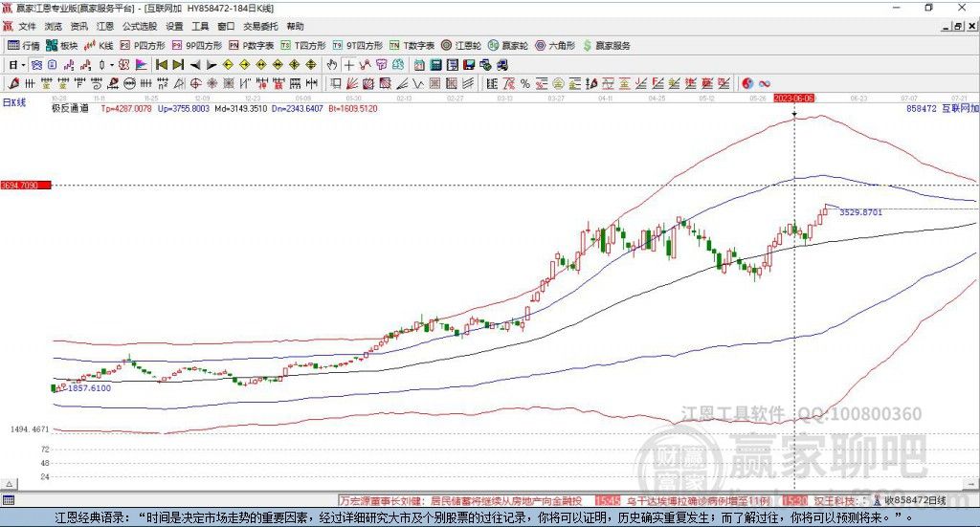Click the T数字表 button
The height and width of the screenshot is (527, 980).
418,45
